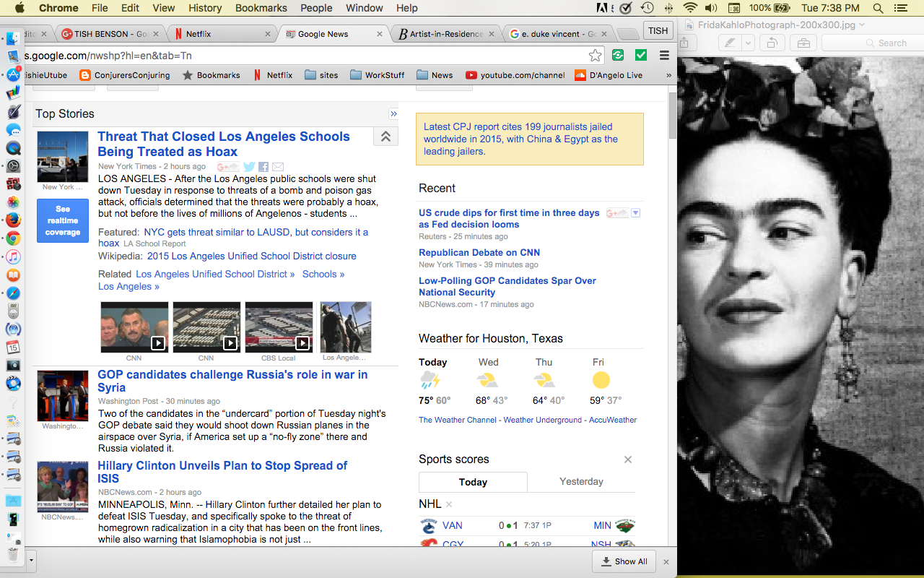The image size is (924, 578).
Task: Launch Safari from the Dock
Action: [13, 293]
